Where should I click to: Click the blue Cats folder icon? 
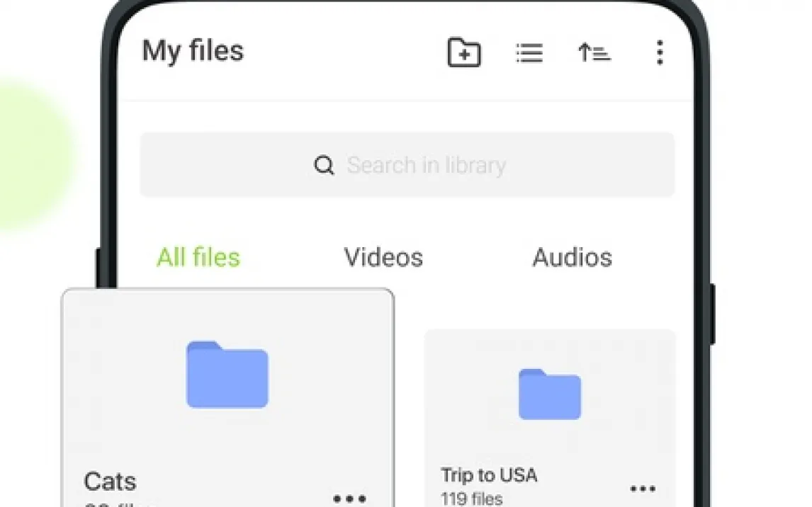point(227,375)
